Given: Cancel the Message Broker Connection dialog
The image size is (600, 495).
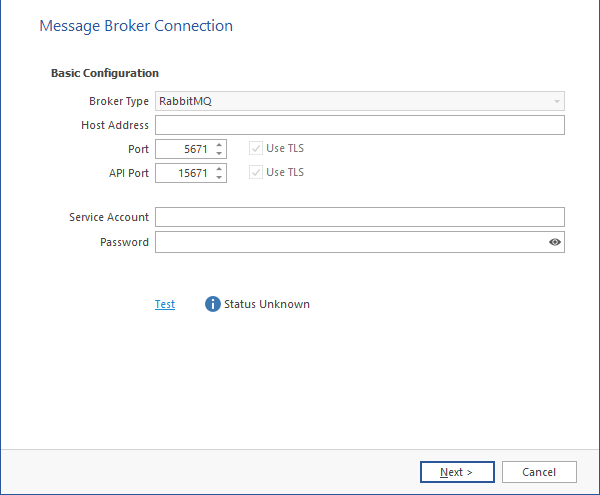Looking at the screenshot, I should pyautogui.click(x=539, y=472).
